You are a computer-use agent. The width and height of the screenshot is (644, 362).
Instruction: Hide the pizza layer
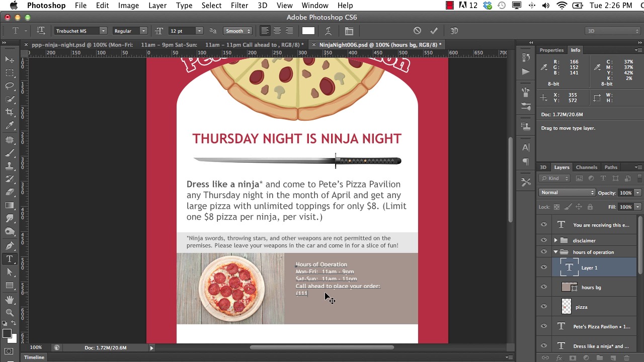[x=544, y=307]
